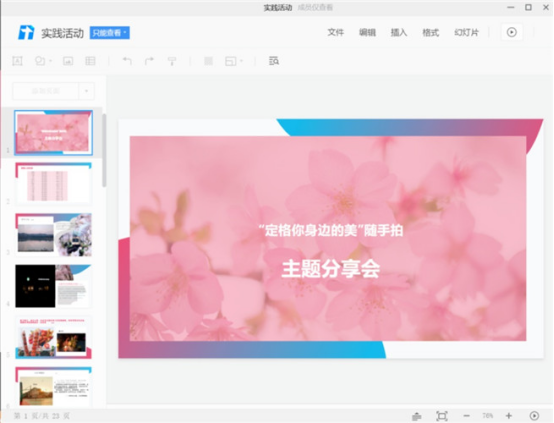Open the 幻灯片 menu
Screen dimensions: 554x423
(x=466, y=33)
